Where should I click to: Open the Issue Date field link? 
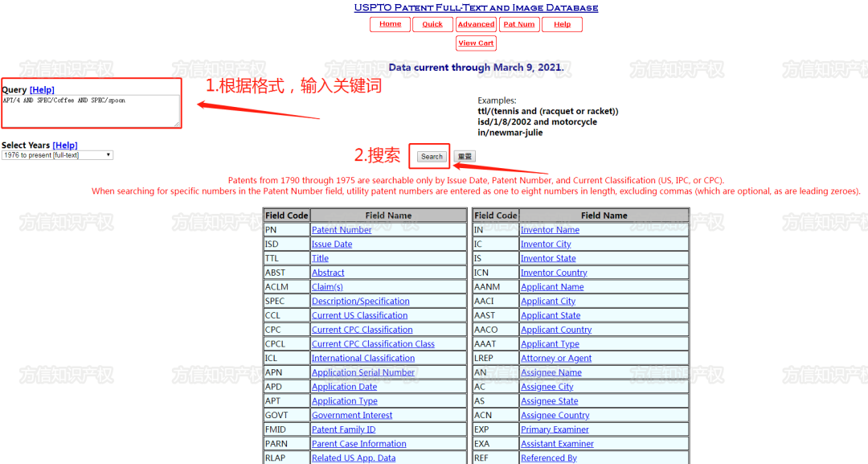coord(332,244)
